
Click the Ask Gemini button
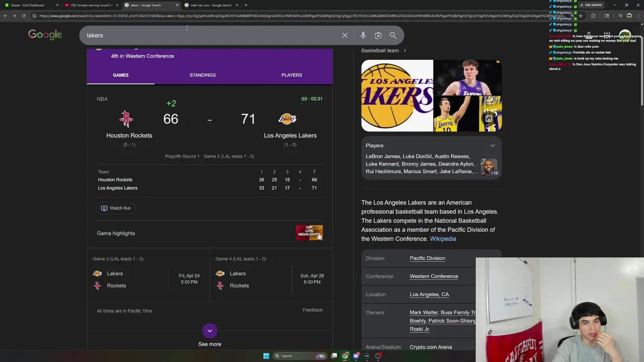click(591, 5)
